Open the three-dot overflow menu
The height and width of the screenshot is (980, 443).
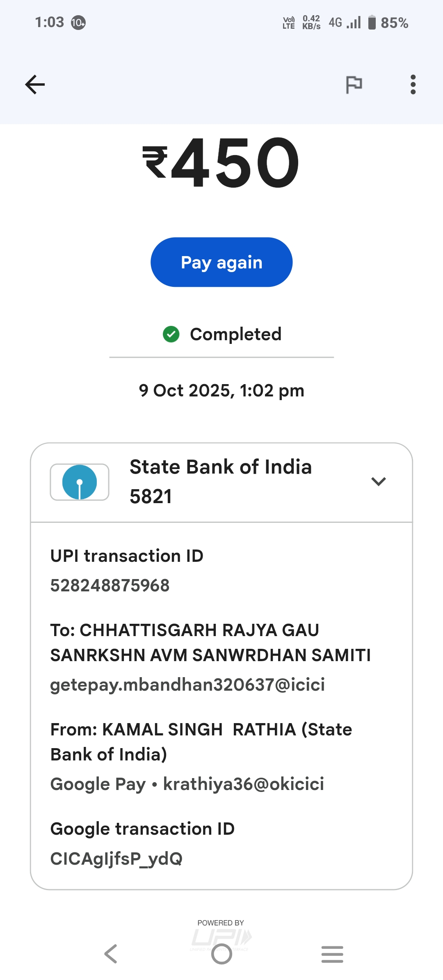413,85
